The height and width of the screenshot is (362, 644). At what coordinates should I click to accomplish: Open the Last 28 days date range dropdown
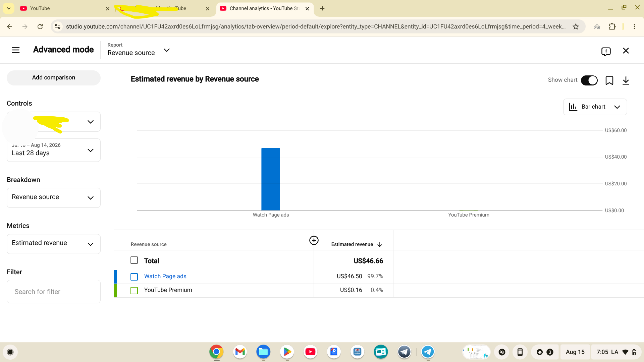[x=54, y=150]
